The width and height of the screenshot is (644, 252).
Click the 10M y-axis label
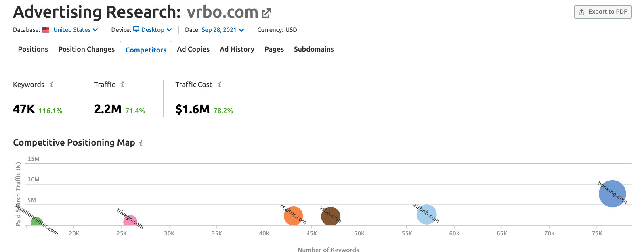click(x=34, y=179)
